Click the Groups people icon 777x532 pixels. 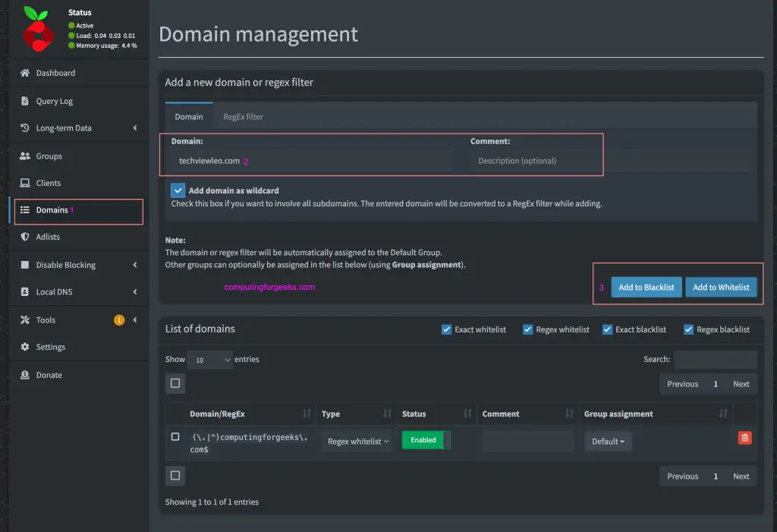coord(25,156)
